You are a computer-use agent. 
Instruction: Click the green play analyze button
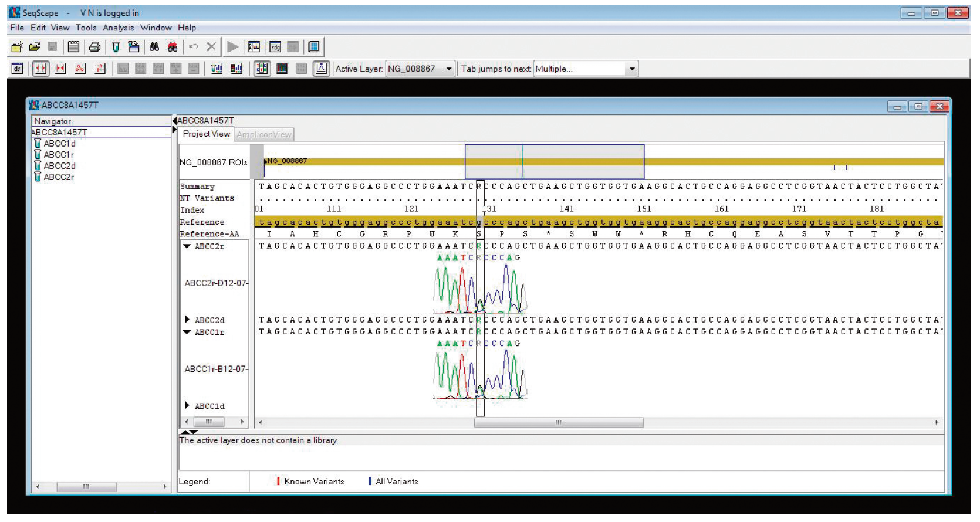[x=233, y=47]
